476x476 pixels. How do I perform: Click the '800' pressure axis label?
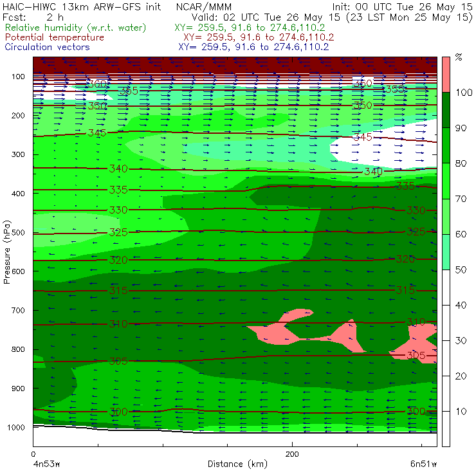click(x=18, y=349)
